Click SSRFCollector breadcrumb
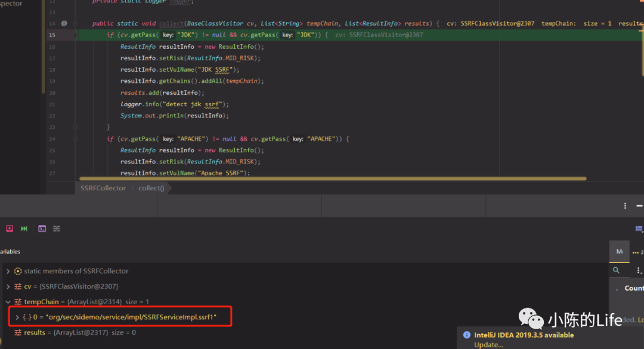The width and height of the screenshot is (644, 349). click(103, 188)
